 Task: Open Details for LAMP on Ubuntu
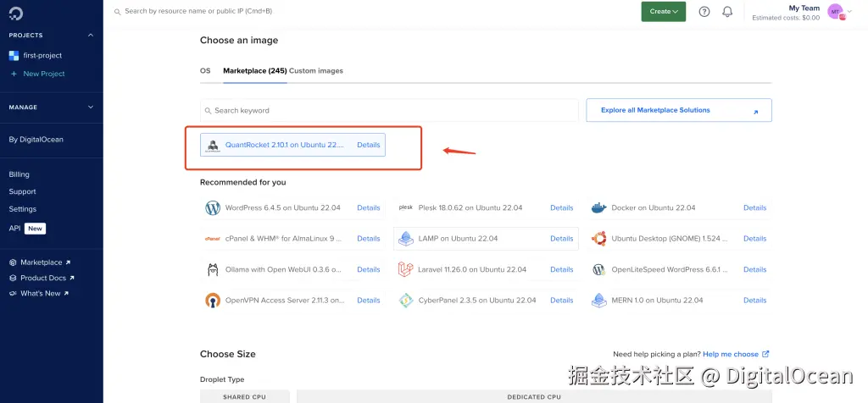[x=562, y=239]
